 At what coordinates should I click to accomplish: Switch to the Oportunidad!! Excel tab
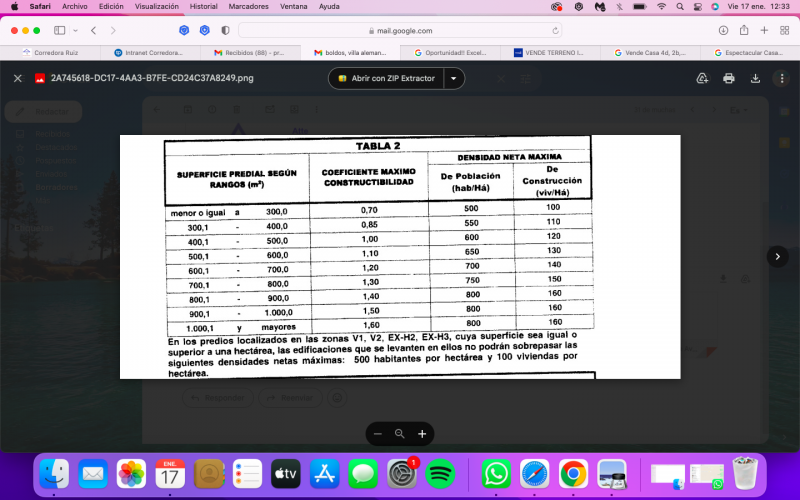click(451, 53)
